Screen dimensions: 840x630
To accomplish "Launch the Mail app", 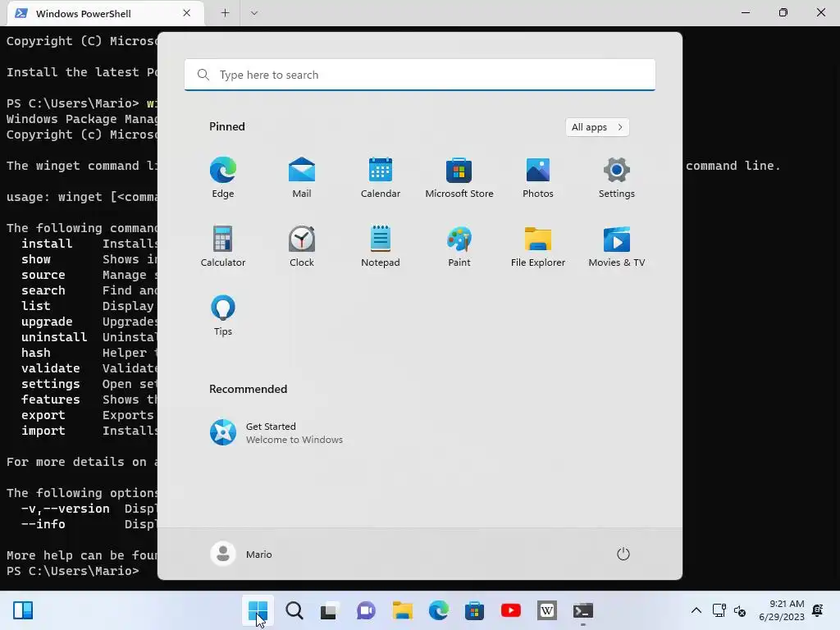I will pyautogui.click(x=302, y=177).
